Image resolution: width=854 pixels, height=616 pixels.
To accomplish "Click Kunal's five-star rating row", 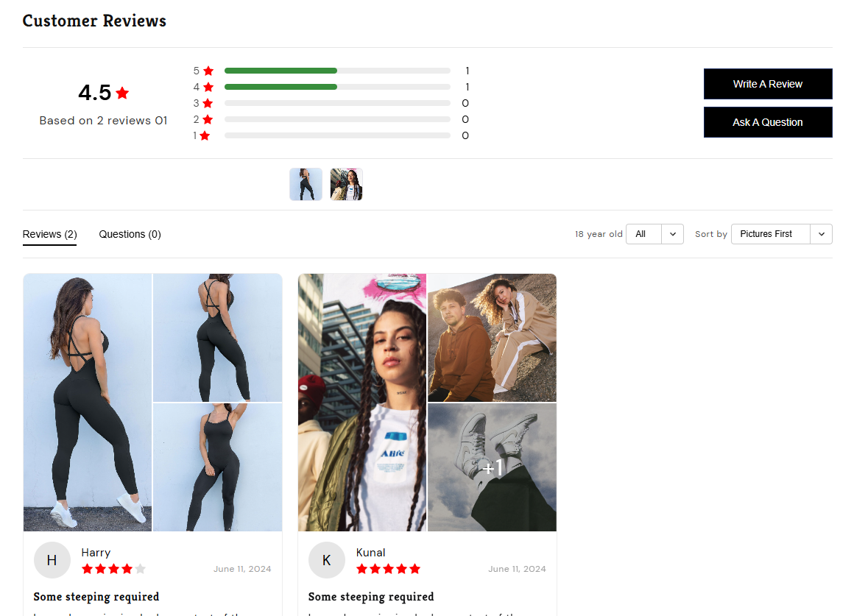I will click(x=388, y=569).
